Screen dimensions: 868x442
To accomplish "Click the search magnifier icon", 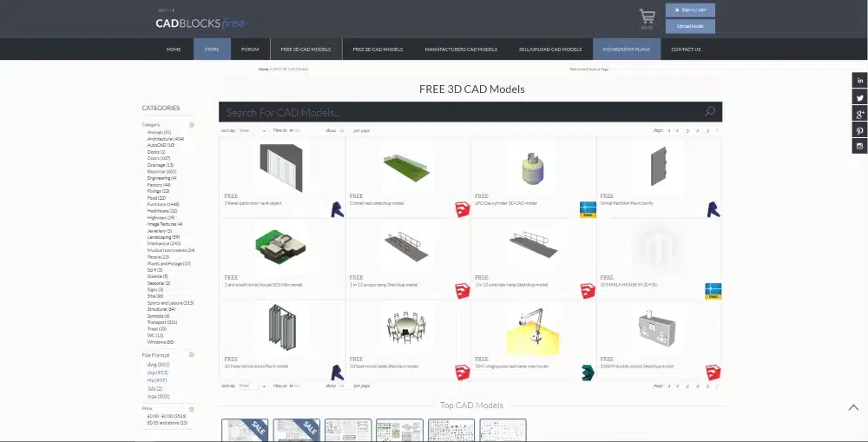I will coord(710,111).
